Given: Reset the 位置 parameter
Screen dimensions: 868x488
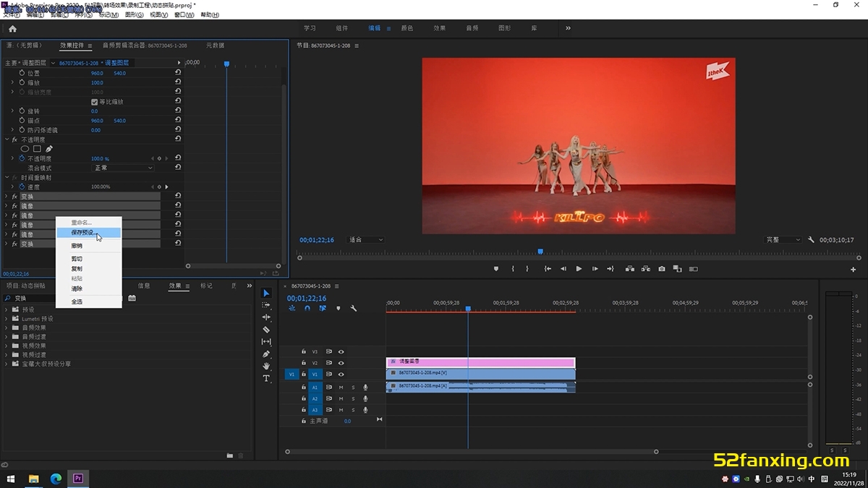Looking at the screenshot, I should click(178, 73).
